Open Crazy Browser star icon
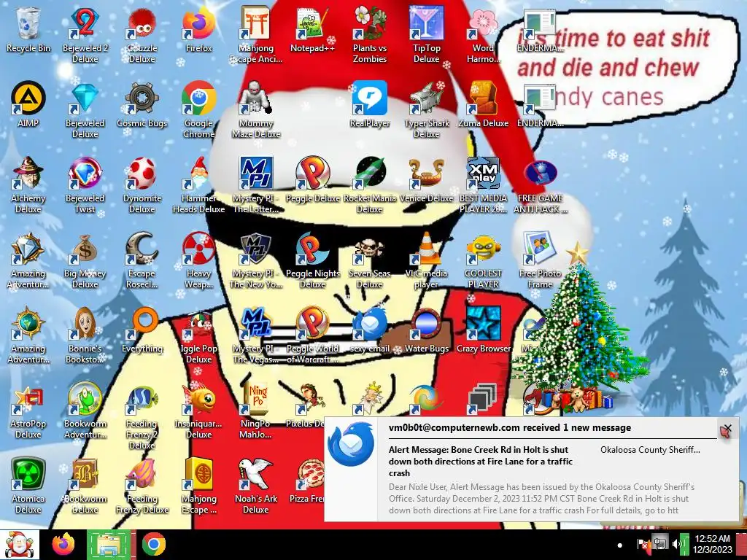Screen dimensions: 747x560 pyautogui.click(x=483, y=330)
